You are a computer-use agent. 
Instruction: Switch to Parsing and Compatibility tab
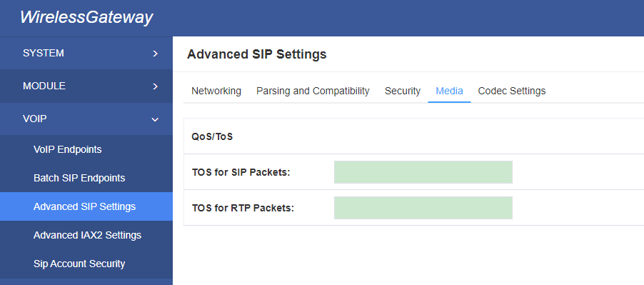pyautogui.click(x=313, y=91)
